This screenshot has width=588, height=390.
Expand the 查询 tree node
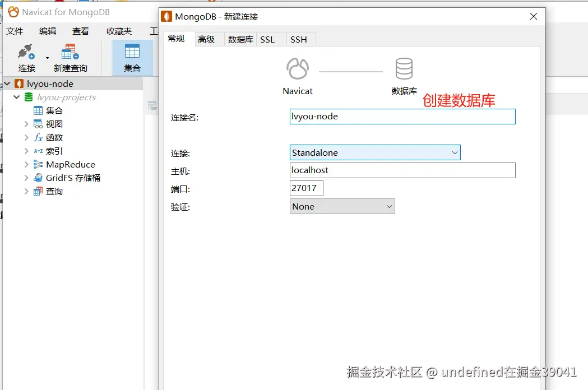point(26,192)
